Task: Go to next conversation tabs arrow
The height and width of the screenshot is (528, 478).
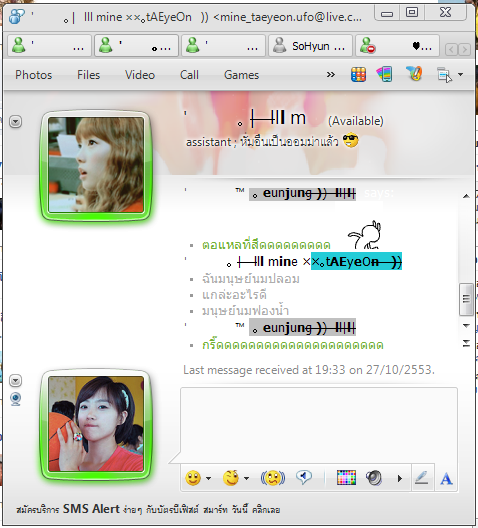Action: tap(464, 50)
